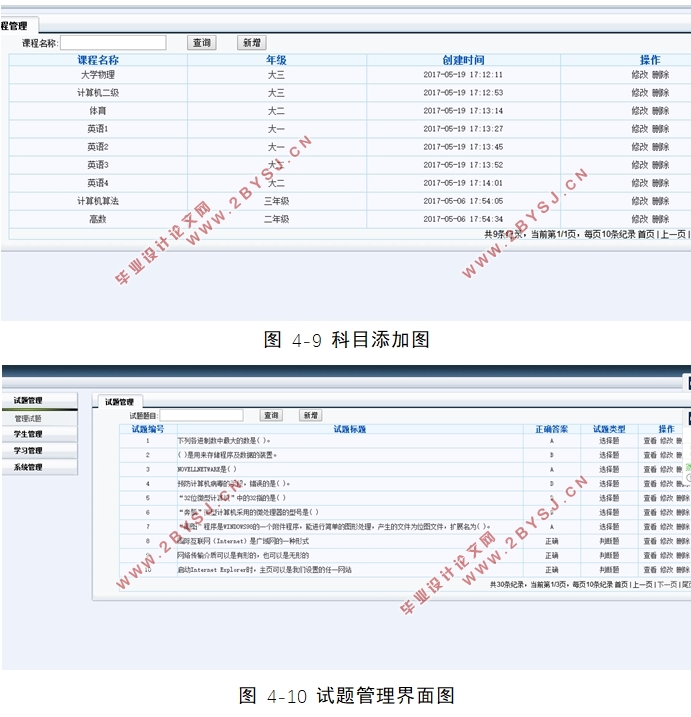Click question title 下列各进制数中最大的数是( )

(x=224, y=441)
